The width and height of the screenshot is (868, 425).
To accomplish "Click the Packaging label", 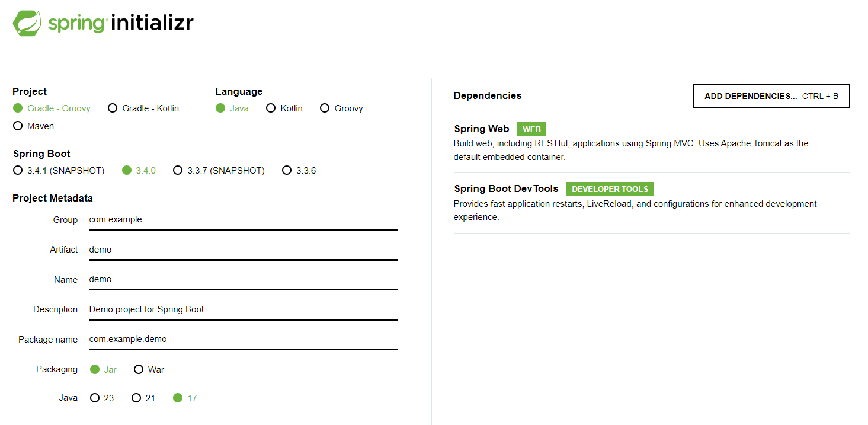I will [57, 369].
